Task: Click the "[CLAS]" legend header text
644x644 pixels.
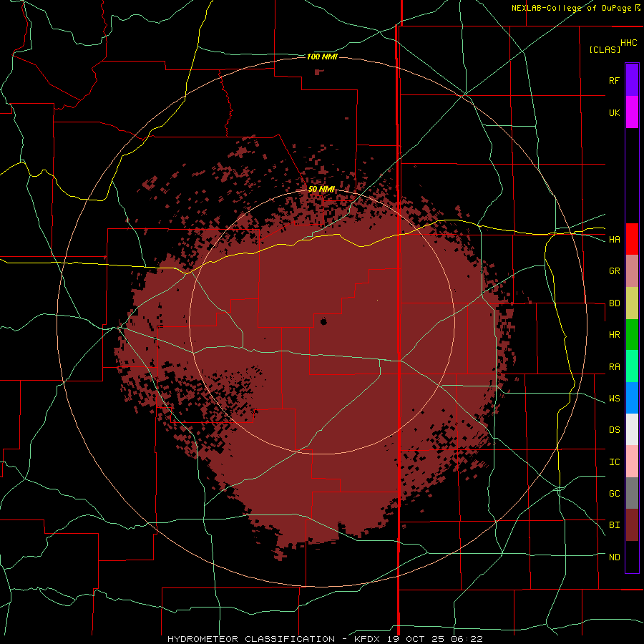Action: 605,49
